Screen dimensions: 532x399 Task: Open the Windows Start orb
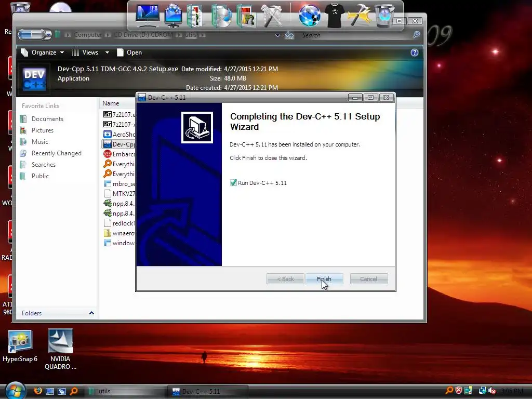tap(15, 391)
